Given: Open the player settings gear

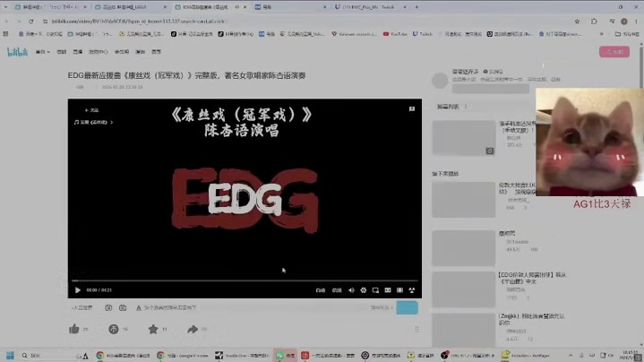Looking at the screenshot, I should 363,290.
